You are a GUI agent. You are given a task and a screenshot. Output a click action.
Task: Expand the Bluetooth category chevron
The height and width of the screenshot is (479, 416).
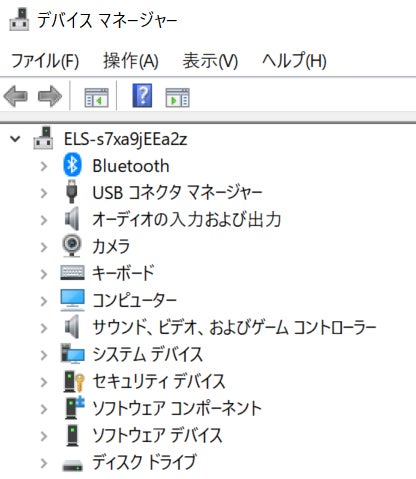pyautogui.click(x=44, y=166)
